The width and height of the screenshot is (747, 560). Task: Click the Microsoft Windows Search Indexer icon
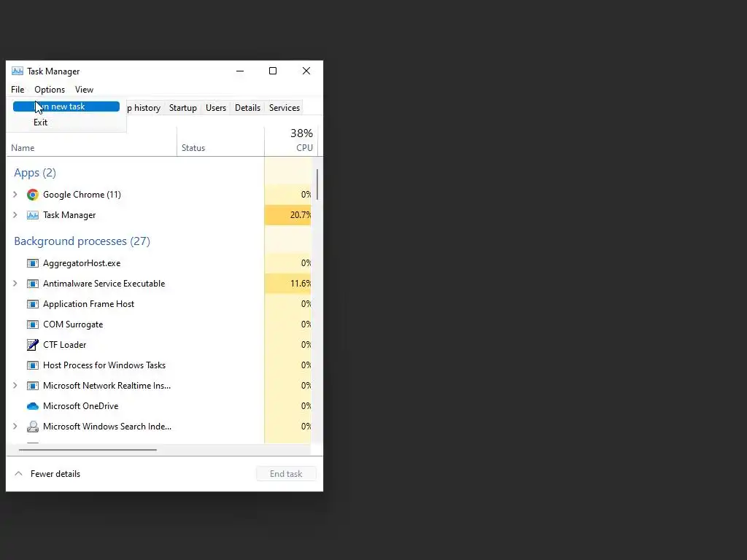[x=32, y=427]
